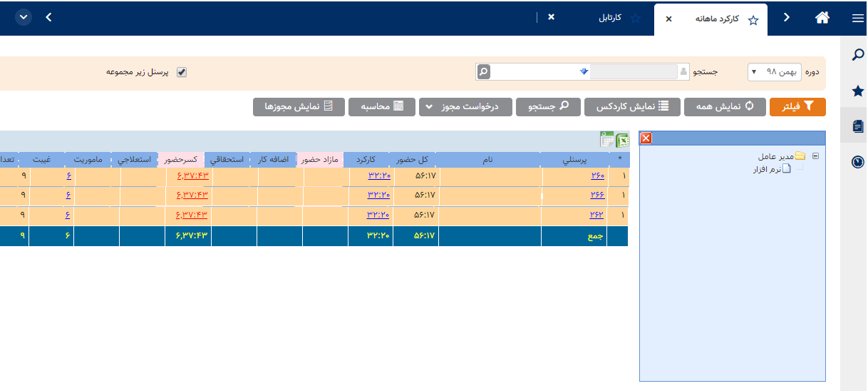Close the tree panel with red X
Image resolution: width=868 pixels, height=391 pixels.
646,138
